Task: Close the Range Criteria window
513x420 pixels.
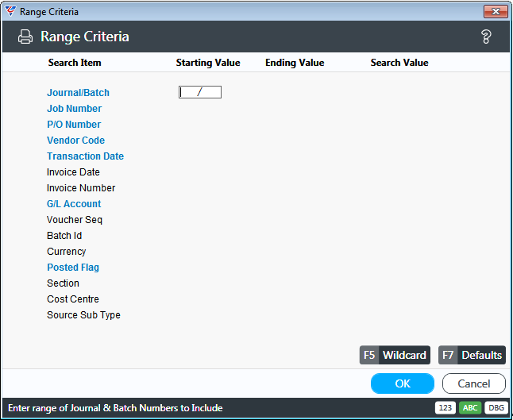Action: pyautogui.click(x=496, y=12)
